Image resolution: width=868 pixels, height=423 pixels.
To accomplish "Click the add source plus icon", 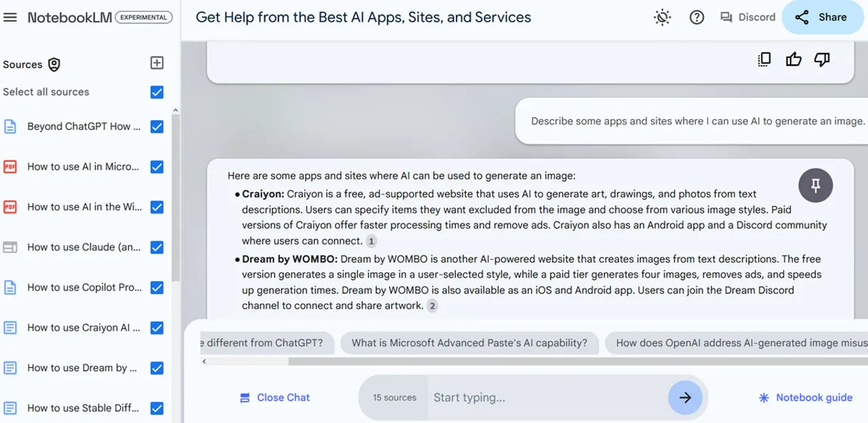I will (157, 63).
